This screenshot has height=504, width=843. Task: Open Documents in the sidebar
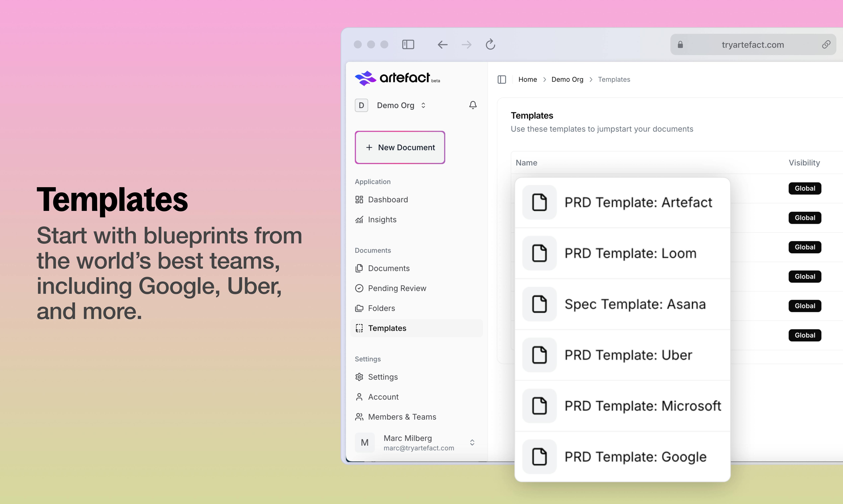[x=416, y=268]
